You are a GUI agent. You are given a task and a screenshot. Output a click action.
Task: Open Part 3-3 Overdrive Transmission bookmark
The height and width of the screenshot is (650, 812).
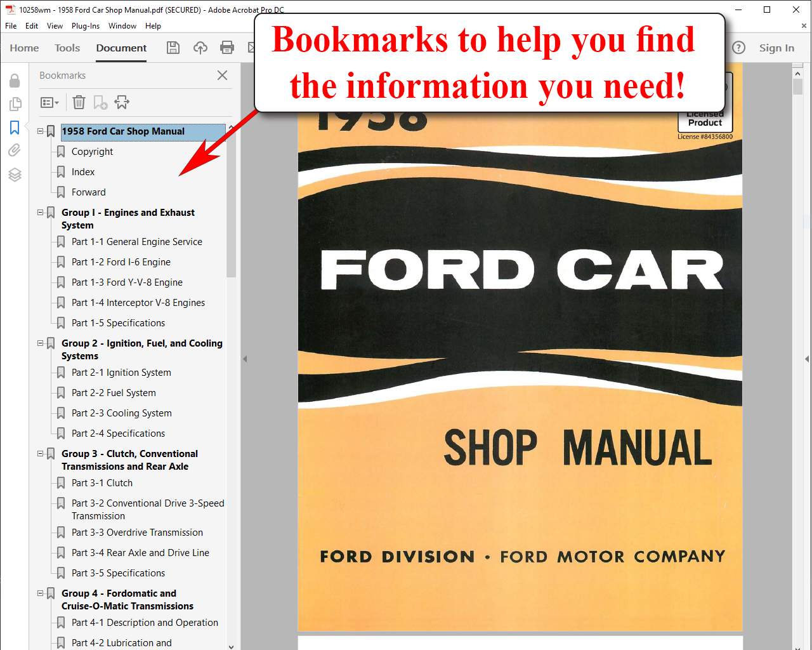pos(137,533)
